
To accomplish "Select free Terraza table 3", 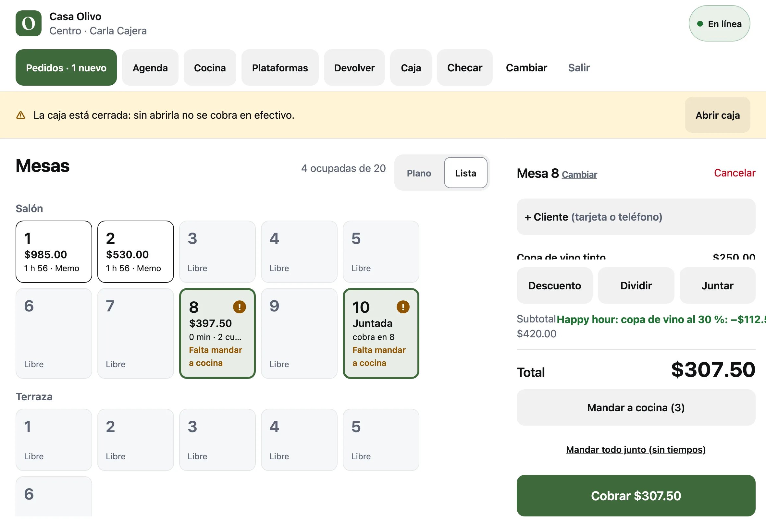I will coord(217,440).
